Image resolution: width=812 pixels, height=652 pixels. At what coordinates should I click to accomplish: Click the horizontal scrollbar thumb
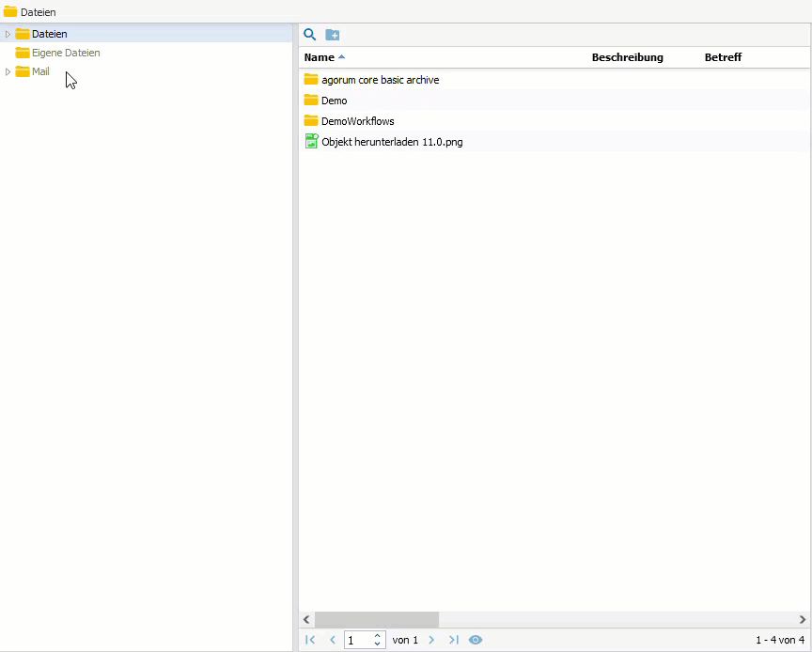[377, 619]
